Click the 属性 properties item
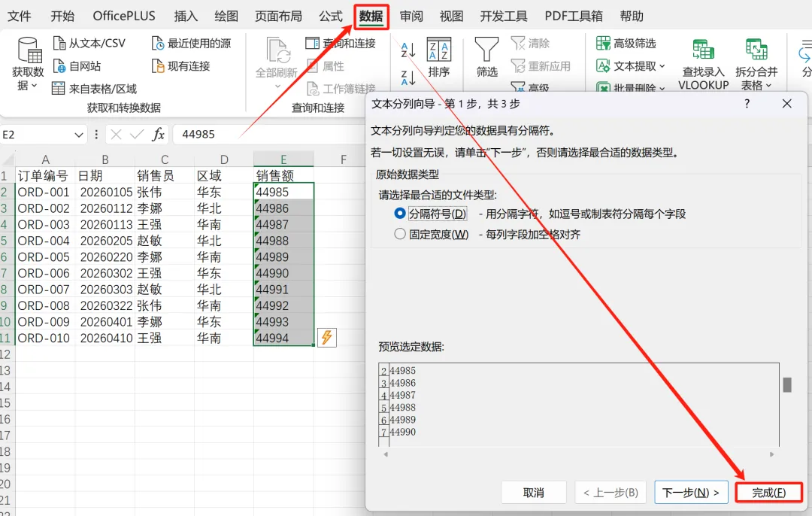The height and width of the screenshot is (516, 812). pyautogui.click(x=326, y=65)
